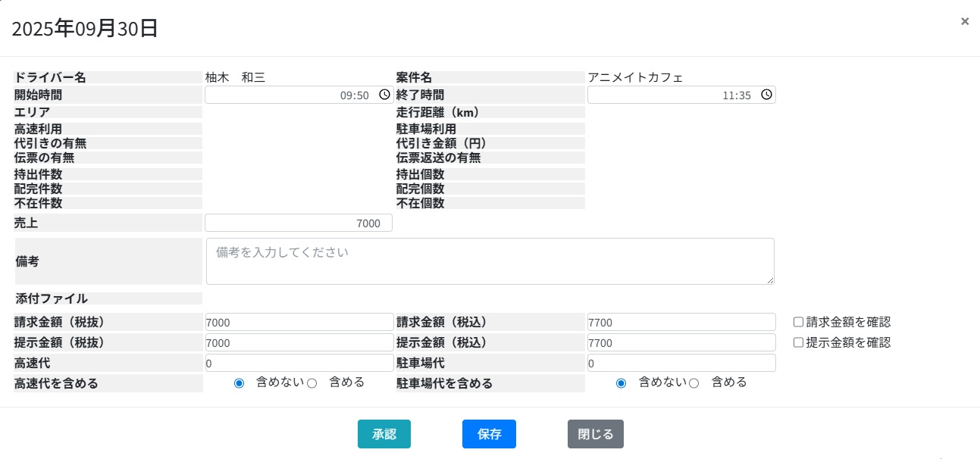
Task: Choose 含める for 駐車場代を含める
Action: [x=694, y=383]
